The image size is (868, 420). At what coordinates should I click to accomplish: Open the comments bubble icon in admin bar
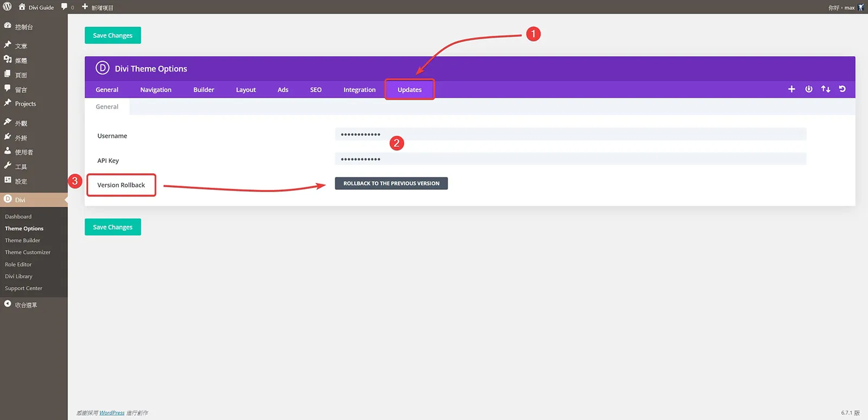tap(64, 7)
